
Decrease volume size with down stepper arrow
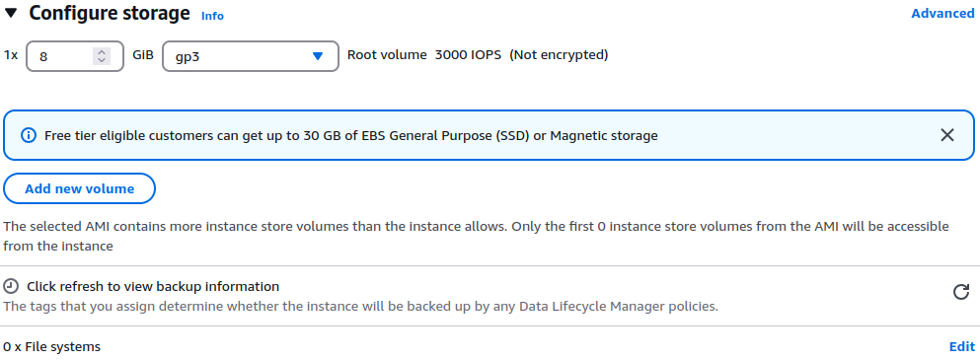tap(102, 60)
